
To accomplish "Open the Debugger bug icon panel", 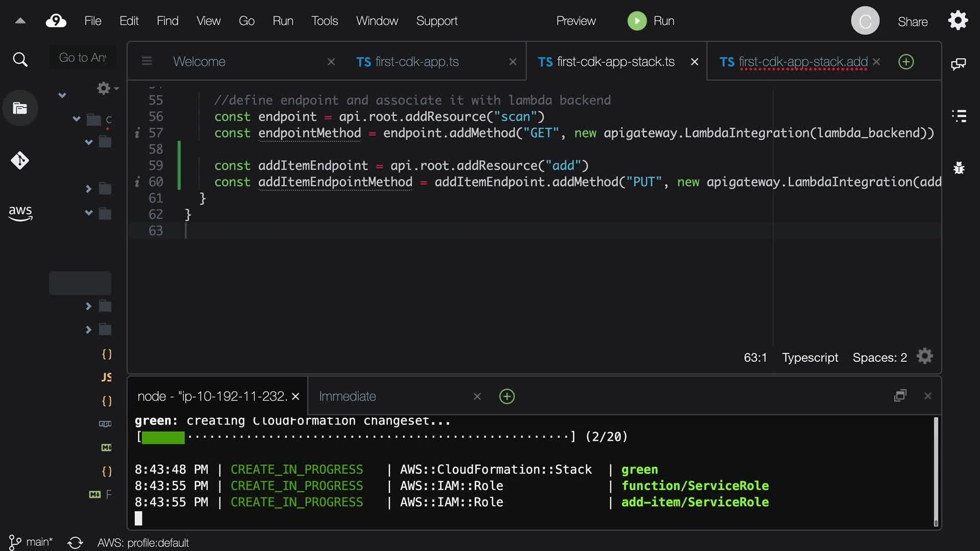I will (959, 168).
